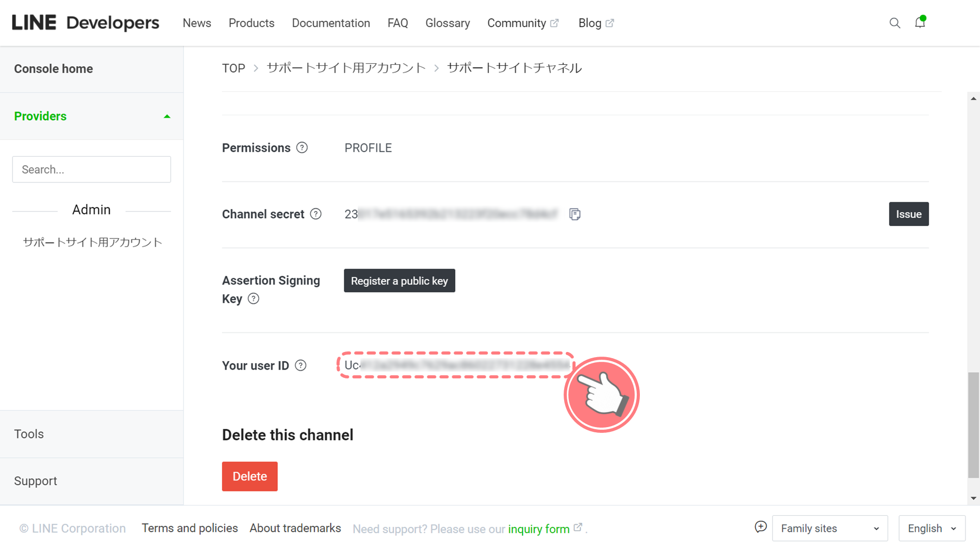This screenshot has width=980, height=551.
Task: Open the English language dropdown
Action: pos(932,528)
